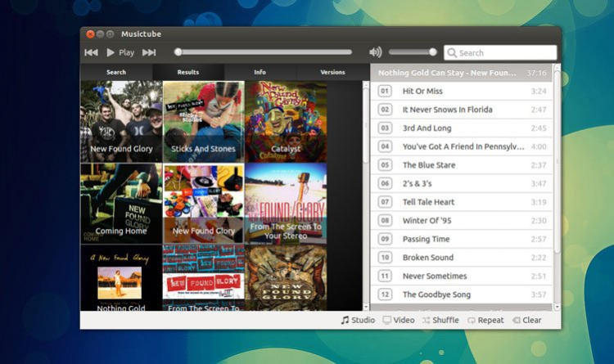The width and height of the screenshot is (614, 364).
Task: Click track number badge 12
Action: [x=385, y=294]
